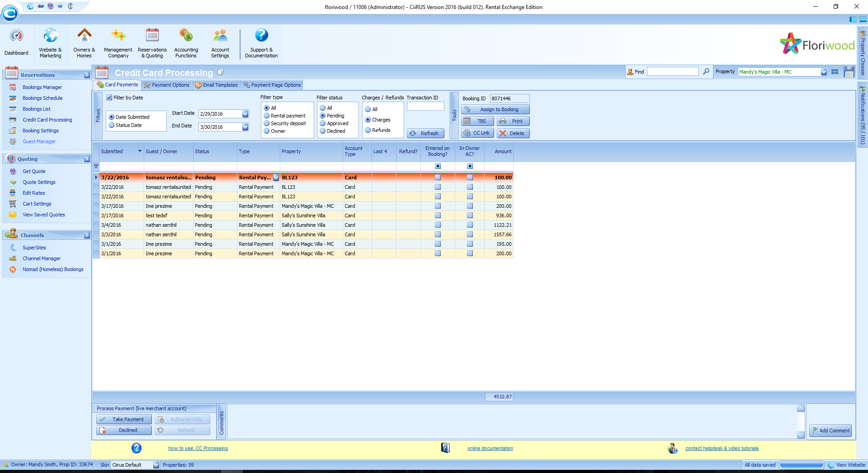Open Bookings Manager in sidebar
Image resolution: width=868 pixels, height=473 pixels.
click(42, 87)
